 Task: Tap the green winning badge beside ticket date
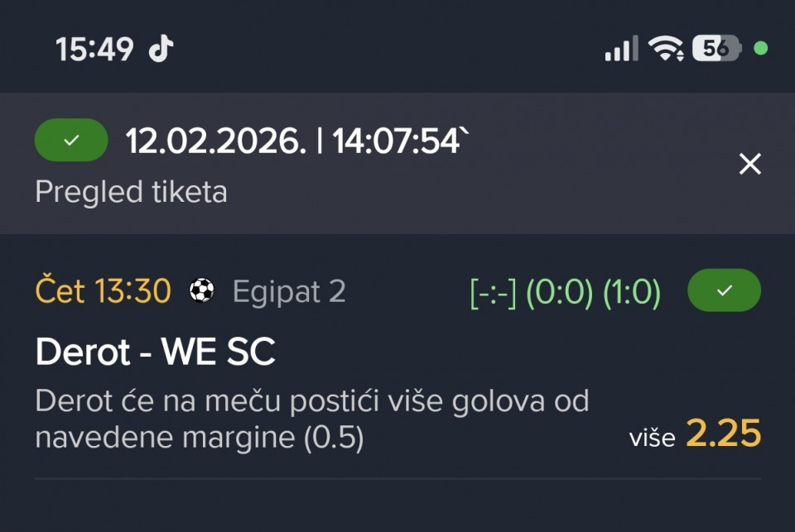coord(71,141)
